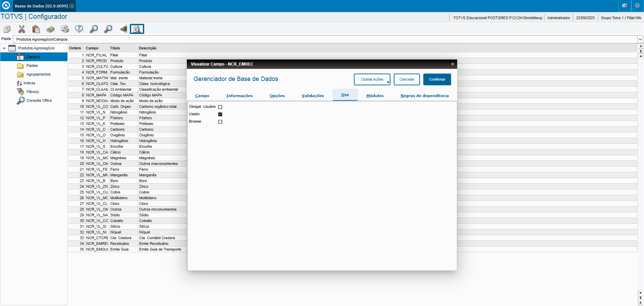Close the Bases de Dados tab

coord(72,6)
